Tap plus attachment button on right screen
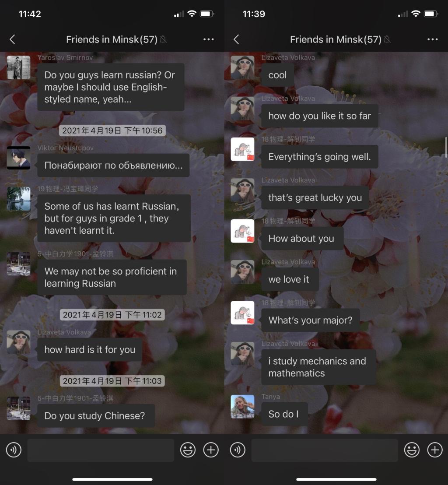Image resolution: width=448 pixels, height=485 pixels. [434, 450]
